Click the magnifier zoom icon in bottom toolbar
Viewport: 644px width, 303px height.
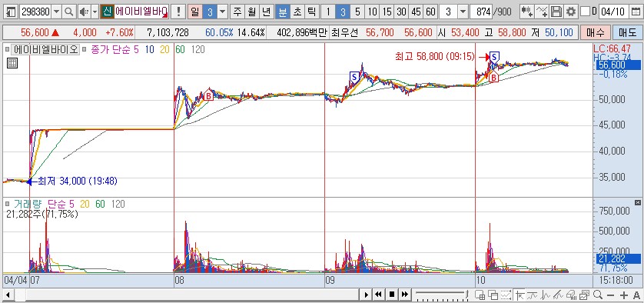click(x=598, y=295)
